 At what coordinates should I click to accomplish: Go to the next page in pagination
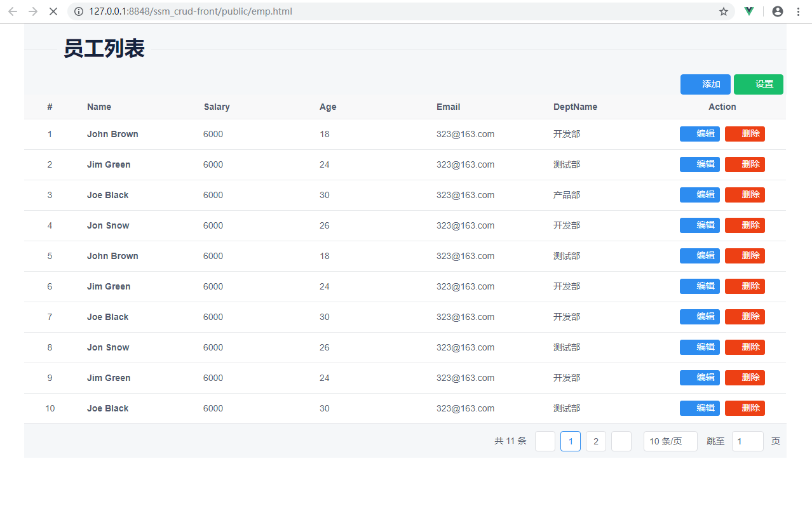621,441
